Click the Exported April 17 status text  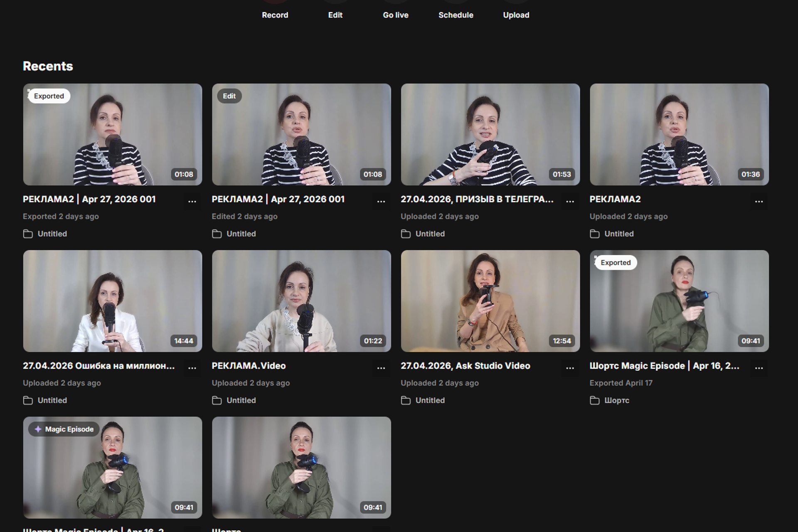[x=621, y=383]
